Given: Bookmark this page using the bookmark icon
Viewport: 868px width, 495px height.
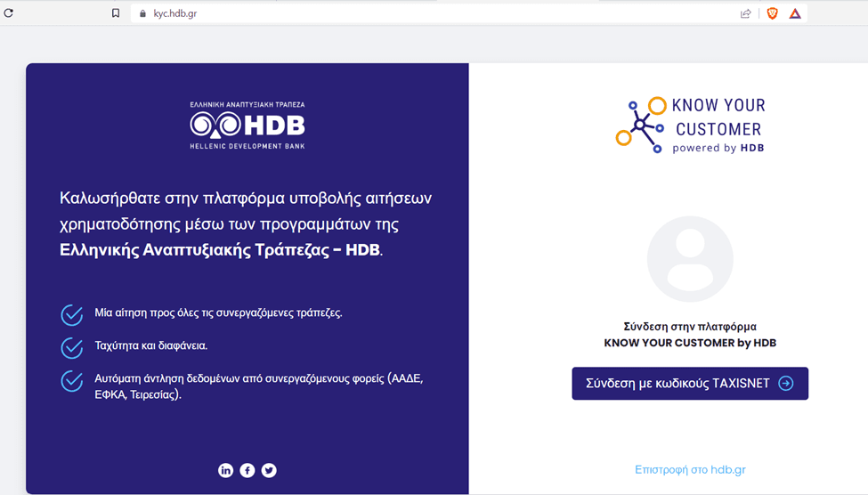Looking at the screenshot, I should (x=115, y=12).
